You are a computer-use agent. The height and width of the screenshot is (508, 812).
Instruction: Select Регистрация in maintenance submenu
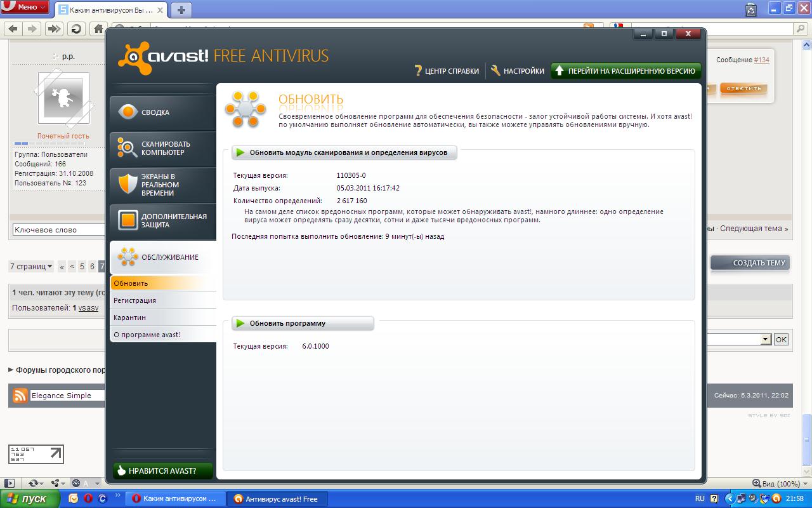pos(134,300)
